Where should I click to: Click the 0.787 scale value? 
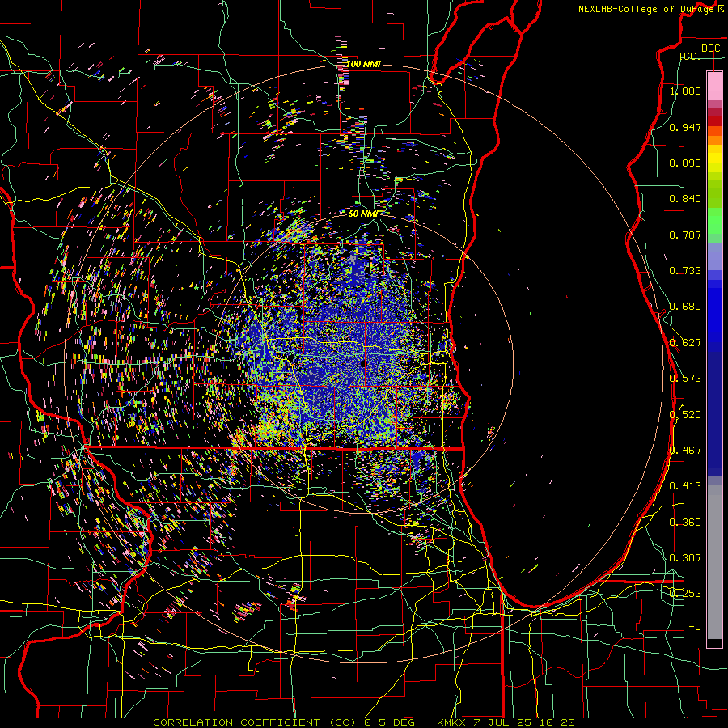coord(685,235)
